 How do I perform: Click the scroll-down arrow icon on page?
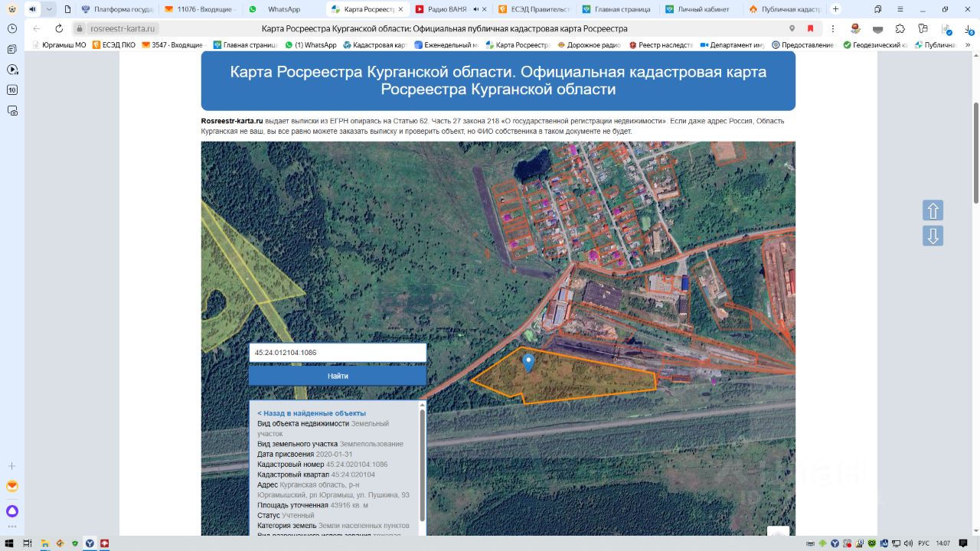tap(933, 236)
